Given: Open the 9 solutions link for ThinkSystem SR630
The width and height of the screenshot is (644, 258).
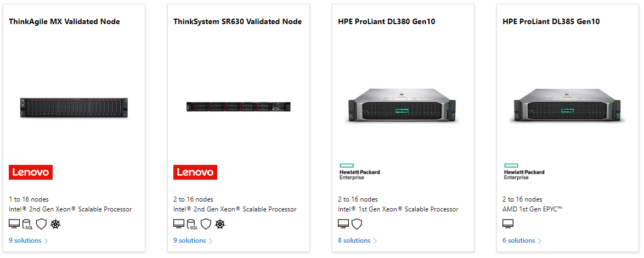Looking at the screenshot, I should [189, 240].
